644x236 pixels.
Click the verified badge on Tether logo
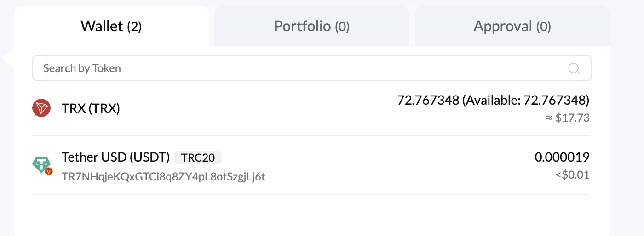[x=49, y=171]
